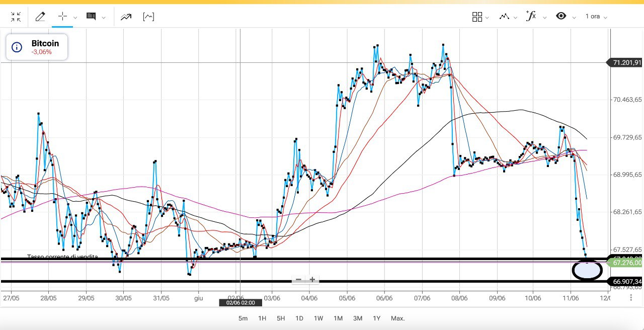Click the comment annotation icon
This screenshot has width=644, height=330.
pyautogui.click(x=91, y=17)
